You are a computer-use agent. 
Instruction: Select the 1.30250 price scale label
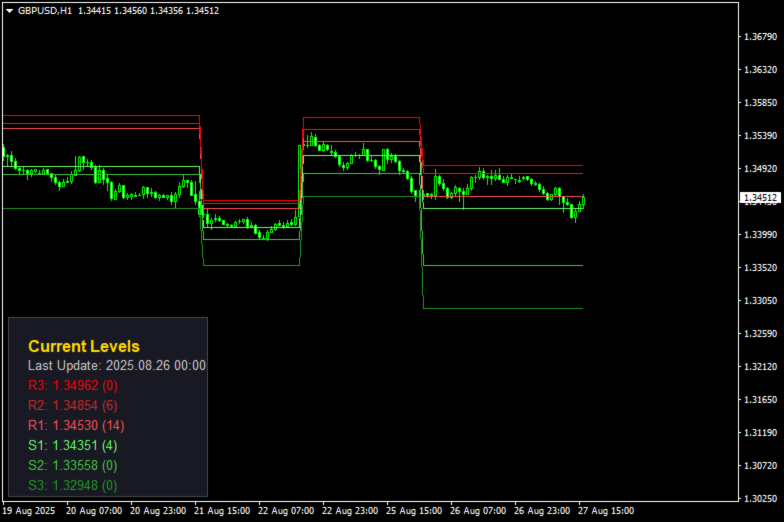[x=760, y=498]
